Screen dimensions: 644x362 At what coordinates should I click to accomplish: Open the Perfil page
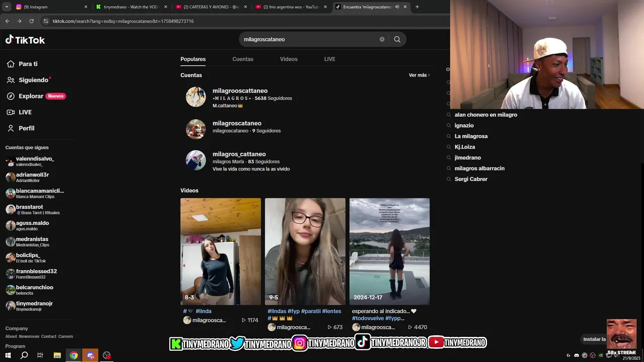(21, 128)
